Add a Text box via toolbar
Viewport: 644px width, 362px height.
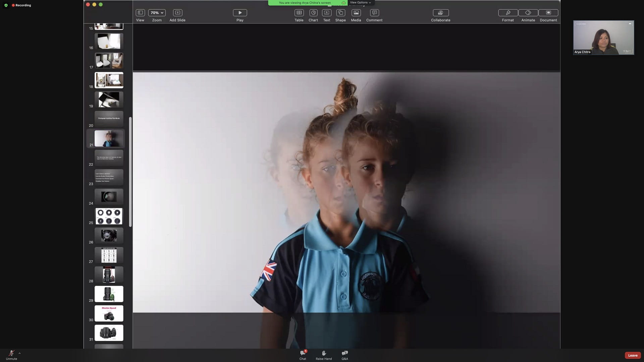326,13
